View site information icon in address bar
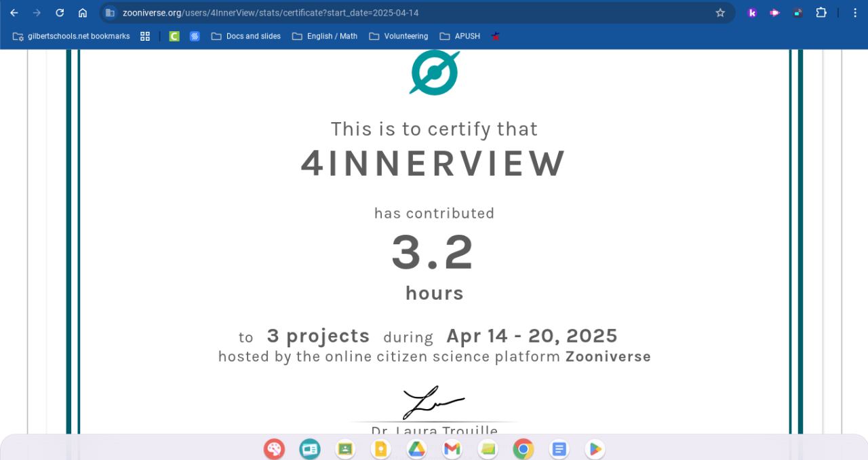This screenshot has height=460, width=868. (110, 13)
